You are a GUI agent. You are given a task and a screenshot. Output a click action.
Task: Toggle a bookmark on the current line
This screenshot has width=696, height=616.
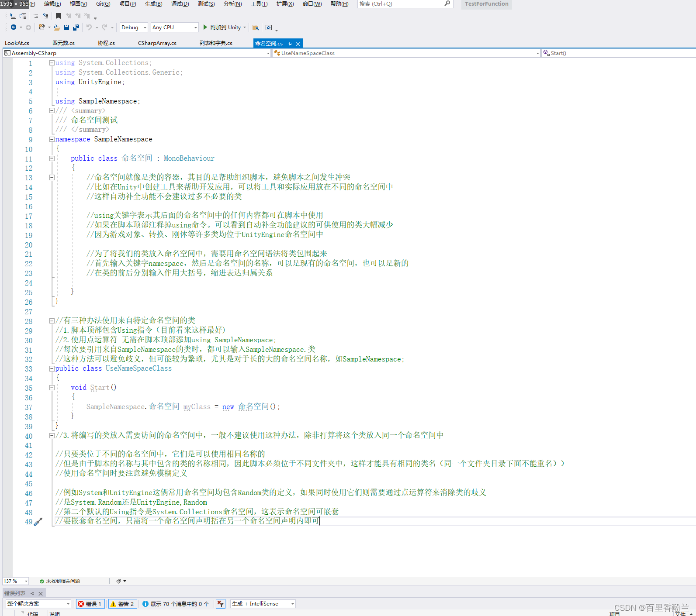58,16
